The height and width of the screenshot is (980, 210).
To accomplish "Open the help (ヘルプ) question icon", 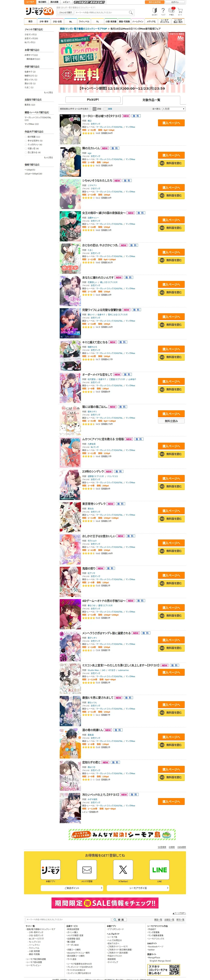I will coord(163,11).
